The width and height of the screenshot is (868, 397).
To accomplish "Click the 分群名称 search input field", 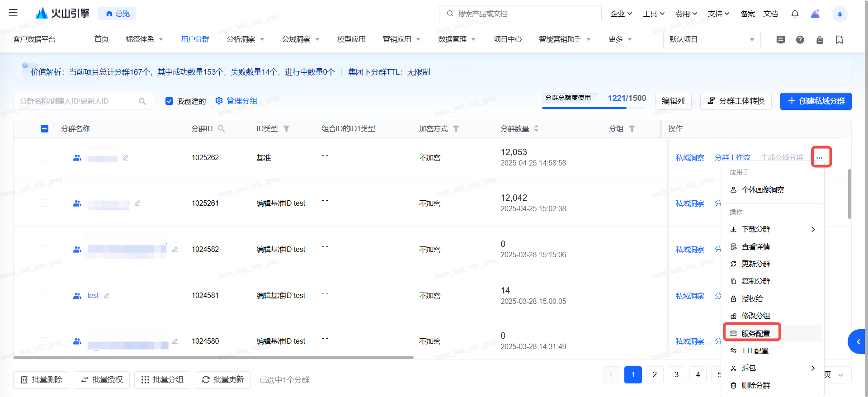I will 78,101.
